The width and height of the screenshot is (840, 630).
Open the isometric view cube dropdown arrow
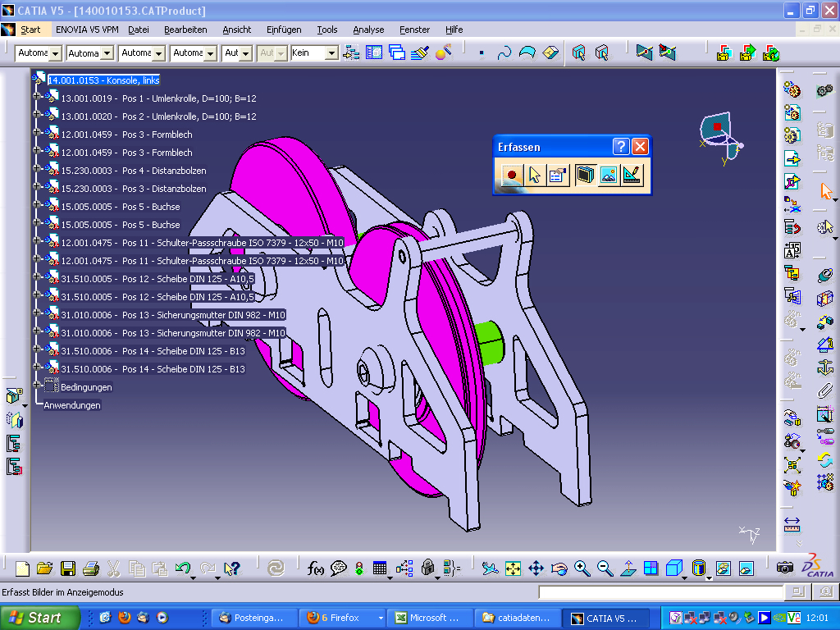tap(685, 578)
